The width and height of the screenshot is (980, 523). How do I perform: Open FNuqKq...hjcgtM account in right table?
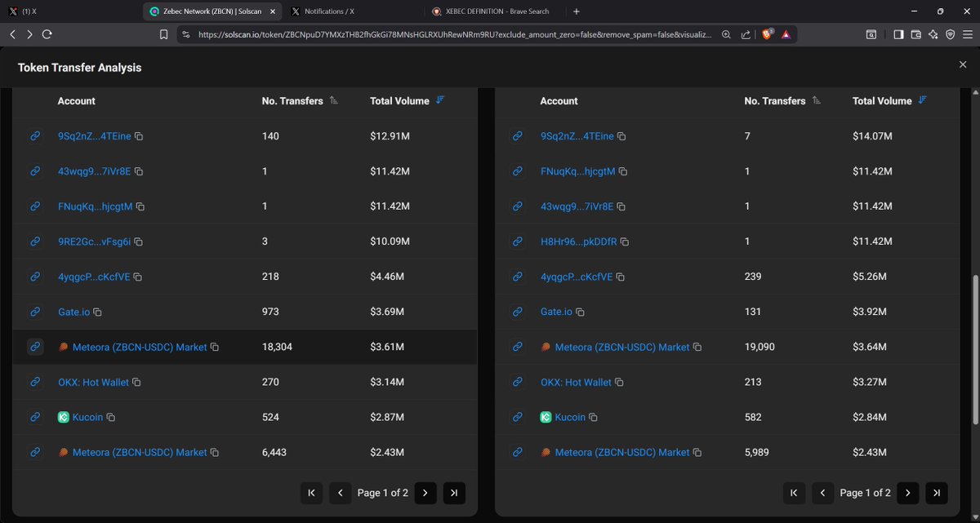pos(577,171)
